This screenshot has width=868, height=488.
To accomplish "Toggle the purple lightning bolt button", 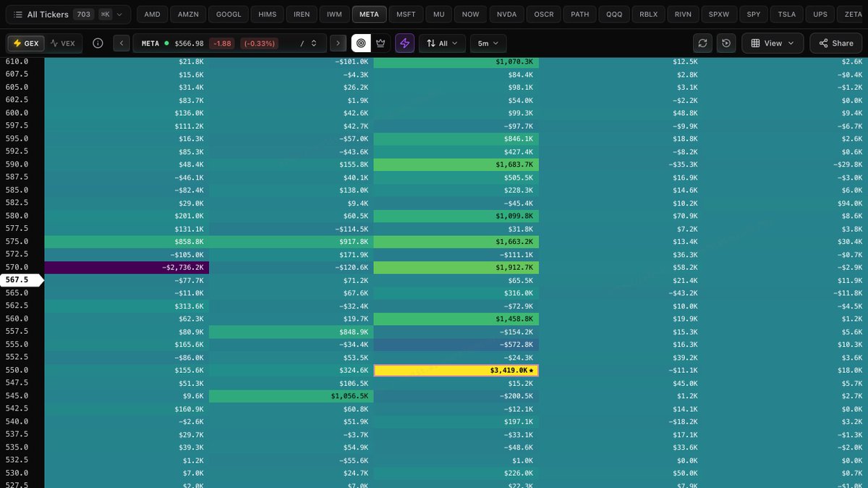I will (405, 43).
